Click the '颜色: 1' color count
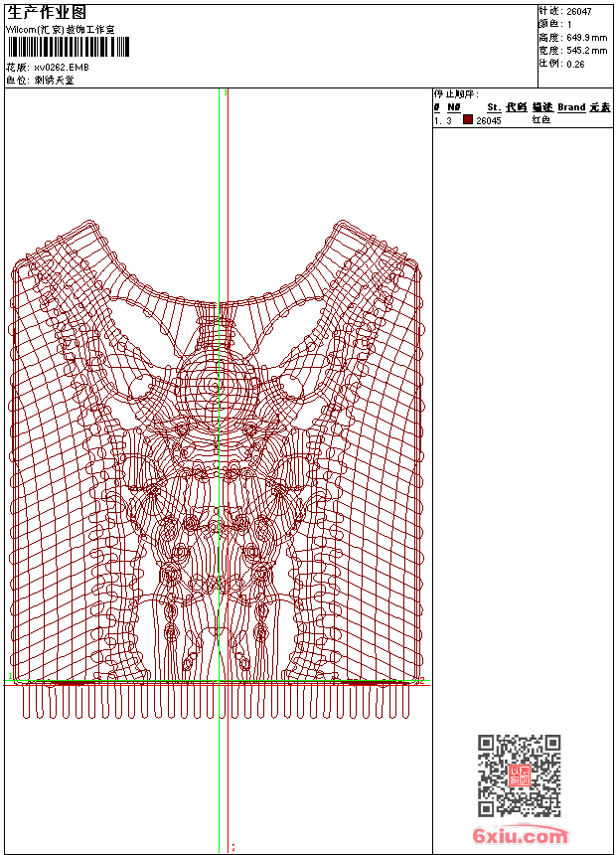Image resolution: width=616 pixels, height=855 pixels. (555, 24)
